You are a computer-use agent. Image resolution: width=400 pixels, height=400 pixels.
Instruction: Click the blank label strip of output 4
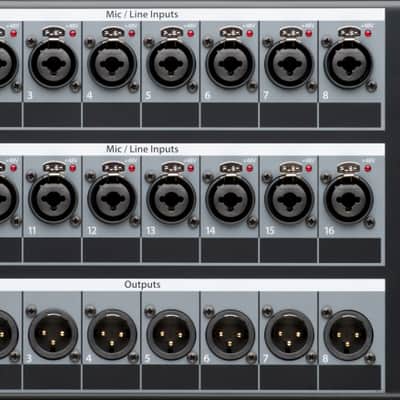tap(111, 377)
